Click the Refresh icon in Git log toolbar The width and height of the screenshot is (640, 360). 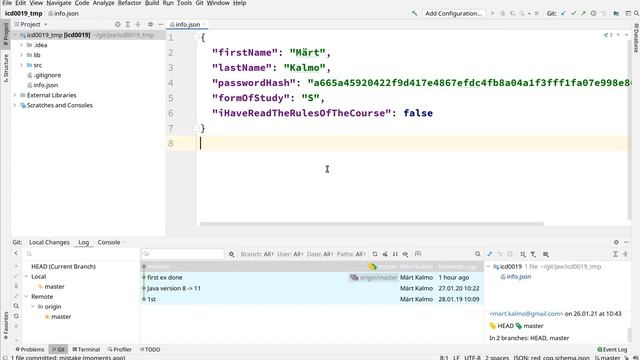coord(375,254)
